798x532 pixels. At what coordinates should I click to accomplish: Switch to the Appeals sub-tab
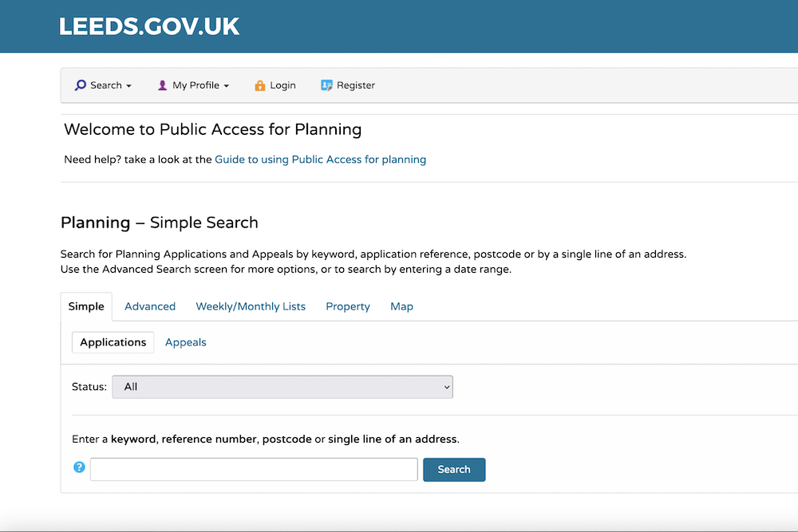click(186, 342)
